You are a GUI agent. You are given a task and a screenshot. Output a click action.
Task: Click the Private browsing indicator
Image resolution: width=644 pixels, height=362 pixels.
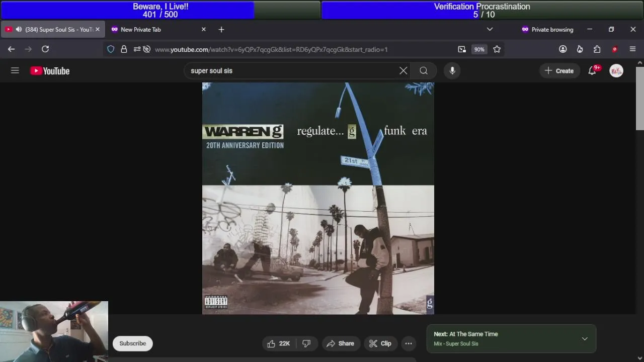point(547,30)
